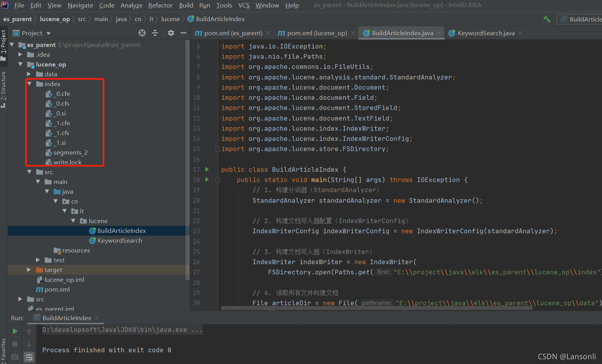Viewport: 602px width, 364px height.
Task: Toggle soft-wrap icon in Run panel
Action: (29, 357)
